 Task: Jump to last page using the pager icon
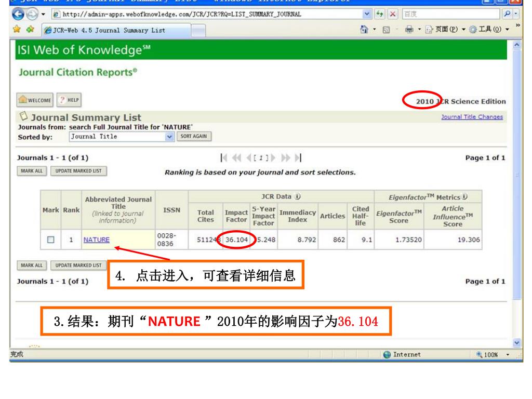coord(298,158)
